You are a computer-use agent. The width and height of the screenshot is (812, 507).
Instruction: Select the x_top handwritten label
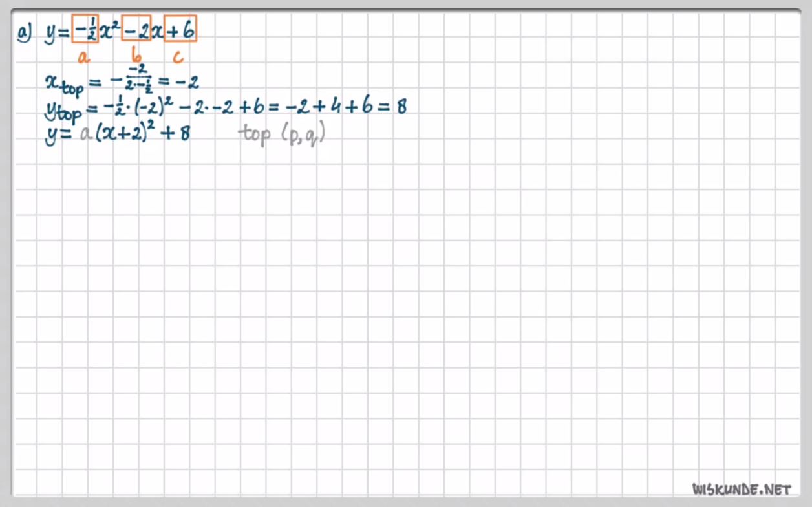(x=64, y=83)
